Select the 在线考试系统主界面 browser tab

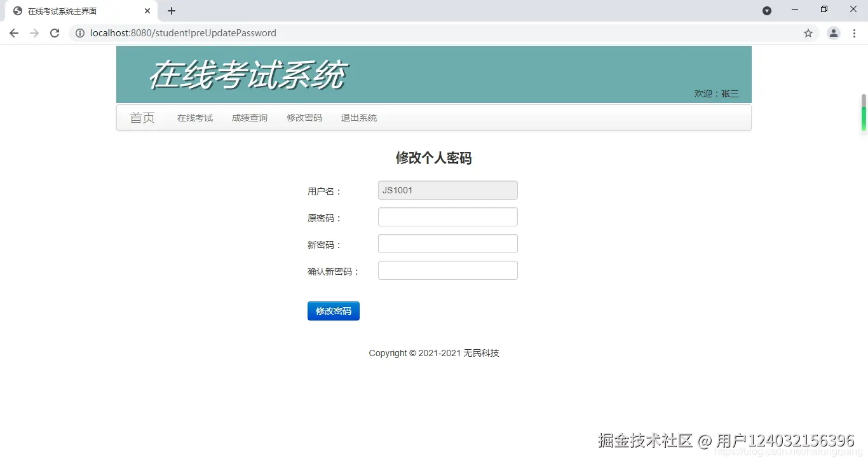coord(81,11)
